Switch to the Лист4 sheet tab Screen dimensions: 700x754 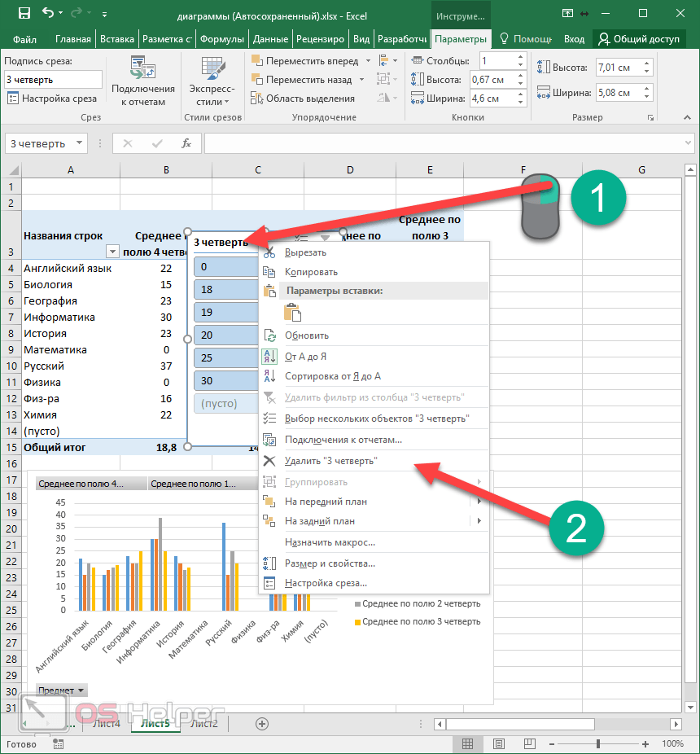(106, 723)
